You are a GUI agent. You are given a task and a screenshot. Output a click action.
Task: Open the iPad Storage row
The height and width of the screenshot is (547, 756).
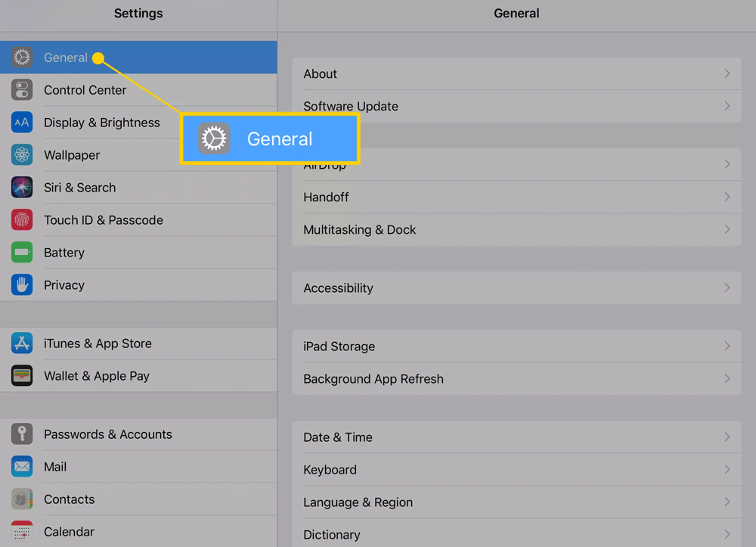tap(516, 347)
